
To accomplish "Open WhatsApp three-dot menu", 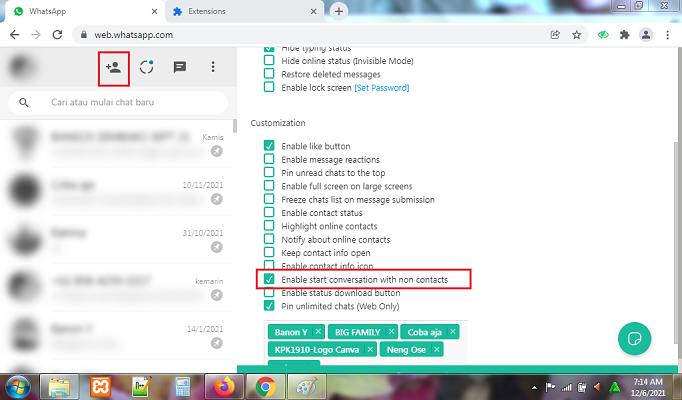I will [x=213, y=67].
